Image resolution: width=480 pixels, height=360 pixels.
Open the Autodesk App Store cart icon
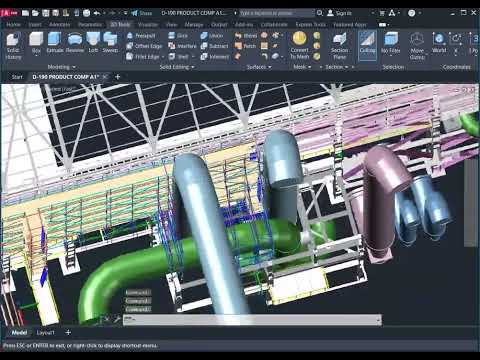tap(382, 13)
